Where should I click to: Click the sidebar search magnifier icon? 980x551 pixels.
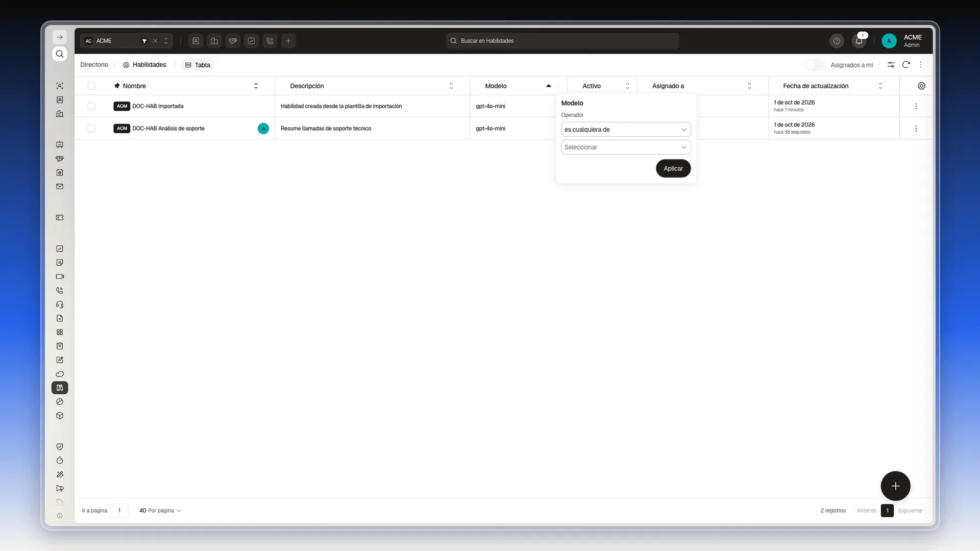click(x=60, y=54)
